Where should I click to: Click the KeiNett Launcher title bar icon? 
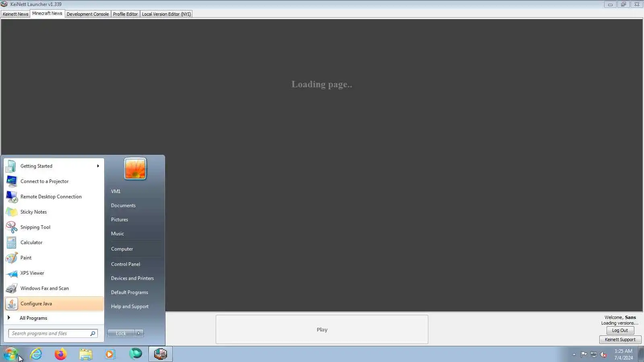tap(4, 4)
